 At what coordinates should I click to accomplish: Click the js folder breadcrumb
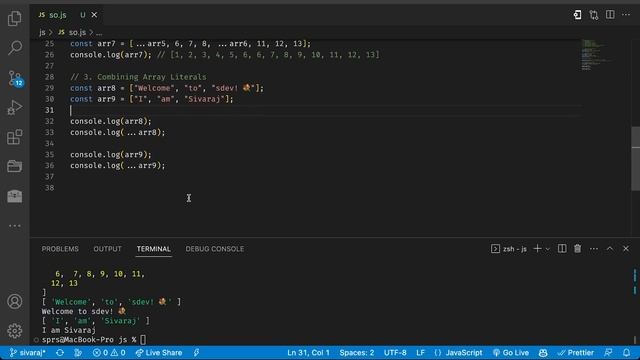click(x=42, y=32)
